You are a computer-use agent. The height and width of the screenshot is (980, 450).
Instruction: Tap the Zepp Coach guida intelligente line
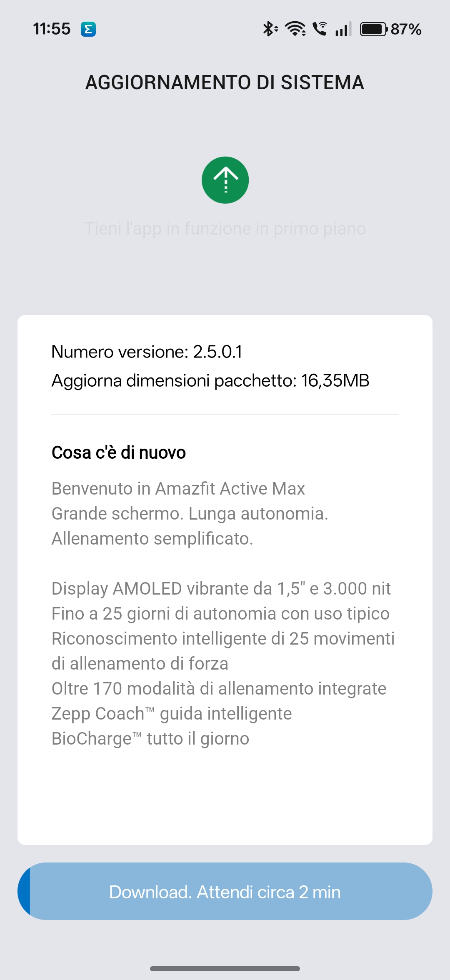coord(172,713)
